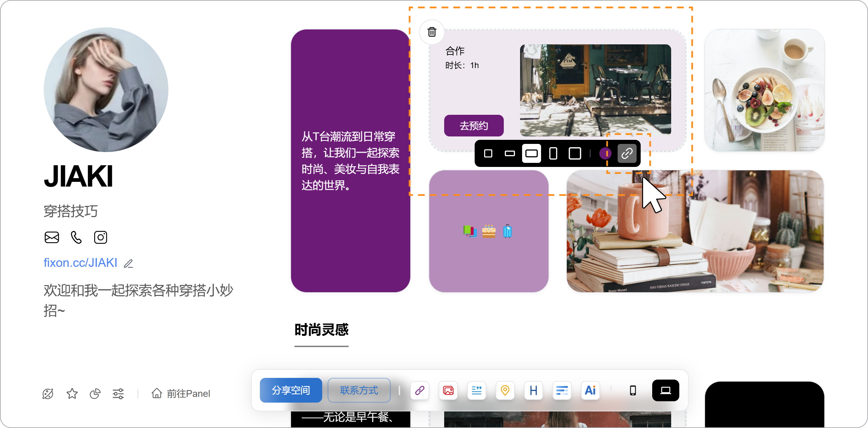Open the fixon.cc/JIAKI link
Screen dimensions: 868x428
pyautogui.click(x=80, y=263)
